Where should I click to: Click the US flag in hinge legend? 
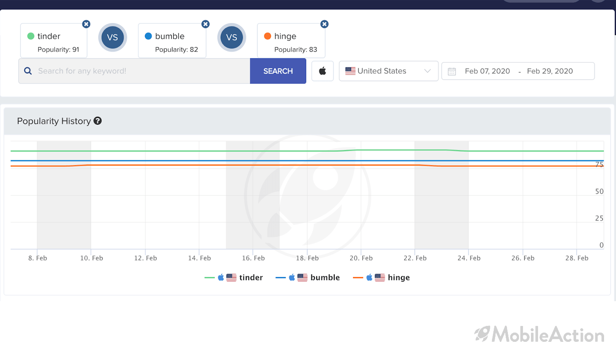coord(380,278)
